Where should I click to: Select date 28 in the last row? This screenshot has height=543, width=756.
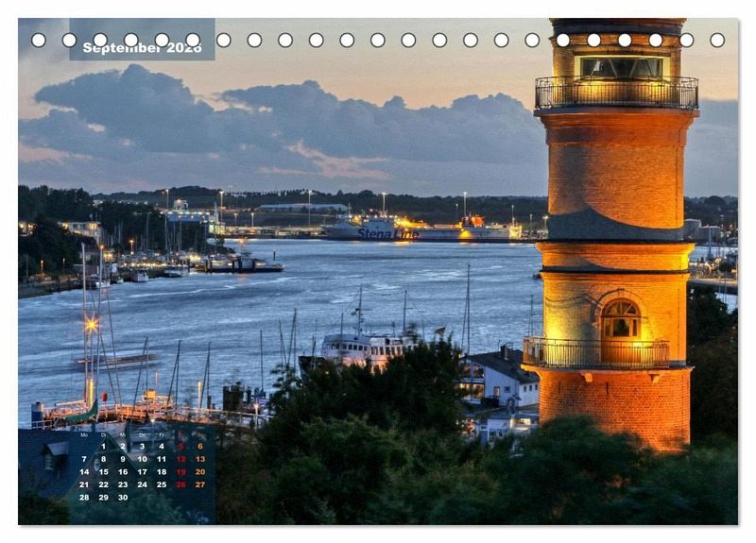click(x=84, y=497)
